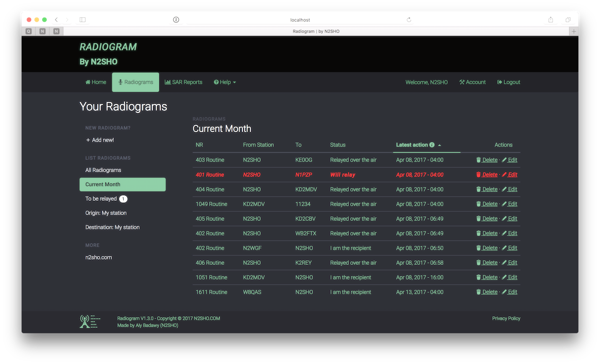
Task: Delete the 1051 Routine radiogram
Action: click(487, 278)
